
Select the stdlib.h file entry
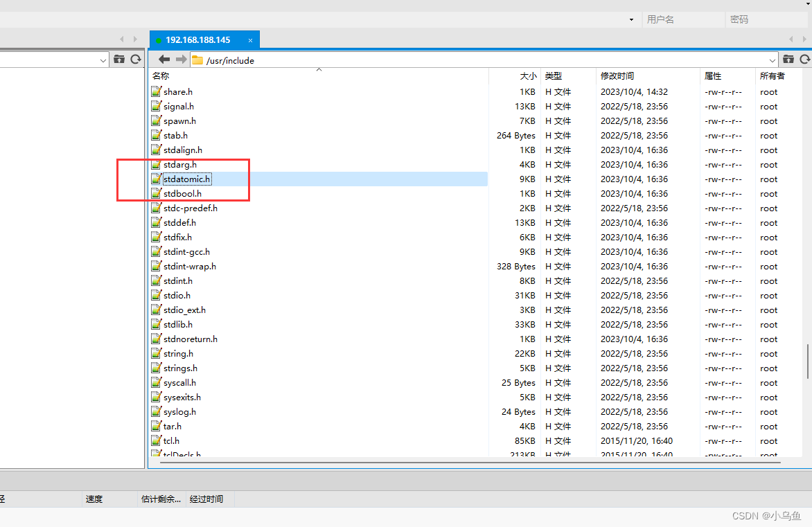pyautogui.click(x=178, y=324)
